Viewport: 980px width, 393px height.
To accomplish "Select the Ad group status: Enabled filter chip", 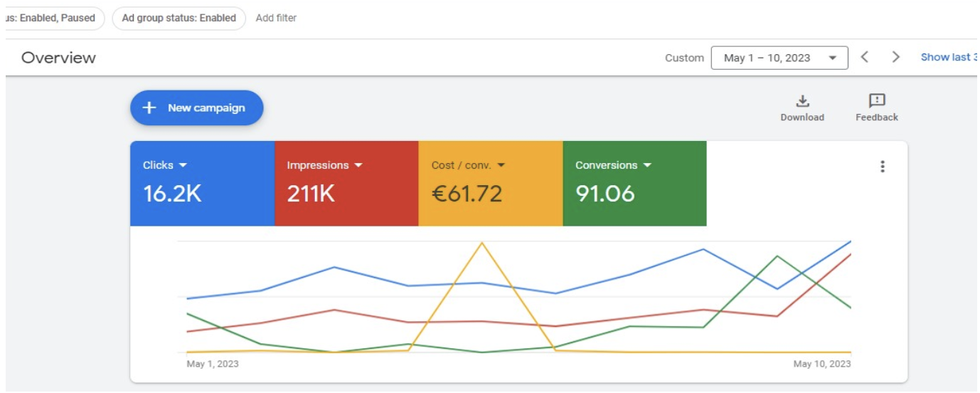I will pyautogui.click(x=179, y=18).
